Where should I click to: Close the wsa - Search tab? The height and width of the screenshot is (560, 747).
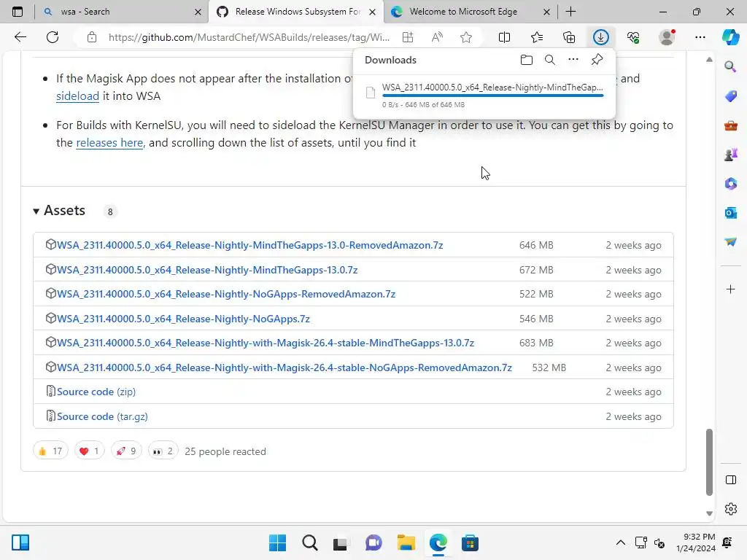198,12
